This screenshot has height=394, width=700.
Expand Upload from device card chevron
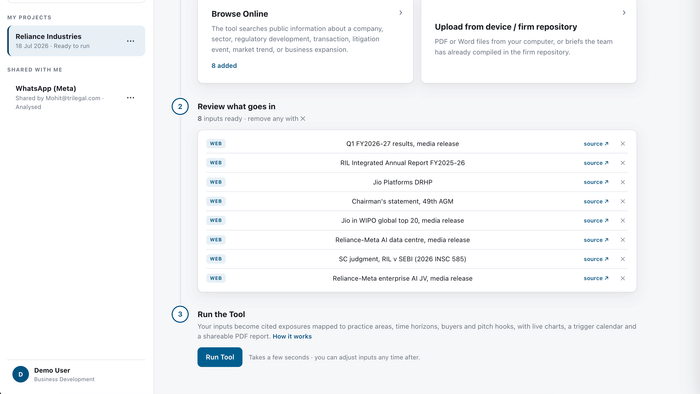pyautogui.click(x=624, y=13)
